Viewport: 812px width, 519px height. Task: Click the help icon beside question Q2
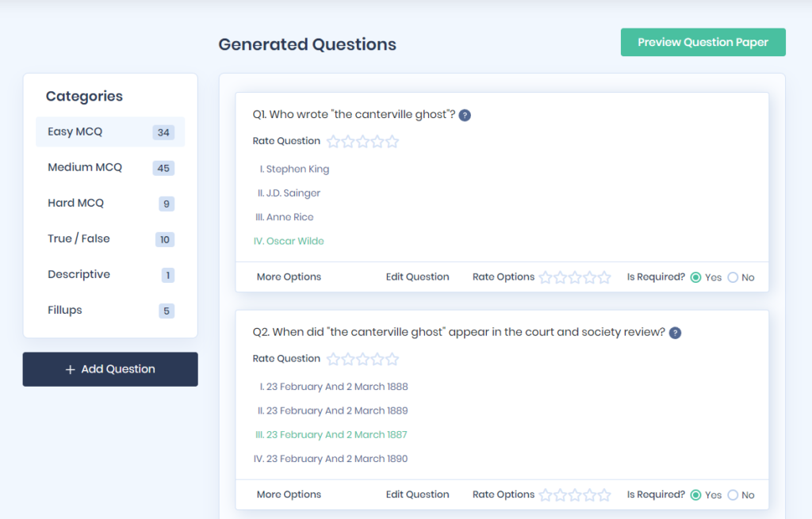pyautogui.click(x=675, y=333)
